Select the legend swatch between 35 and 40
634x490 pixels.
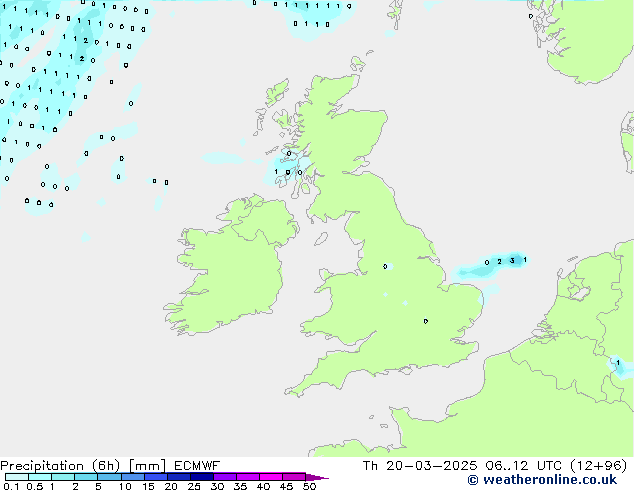click(x=247, y=477)
